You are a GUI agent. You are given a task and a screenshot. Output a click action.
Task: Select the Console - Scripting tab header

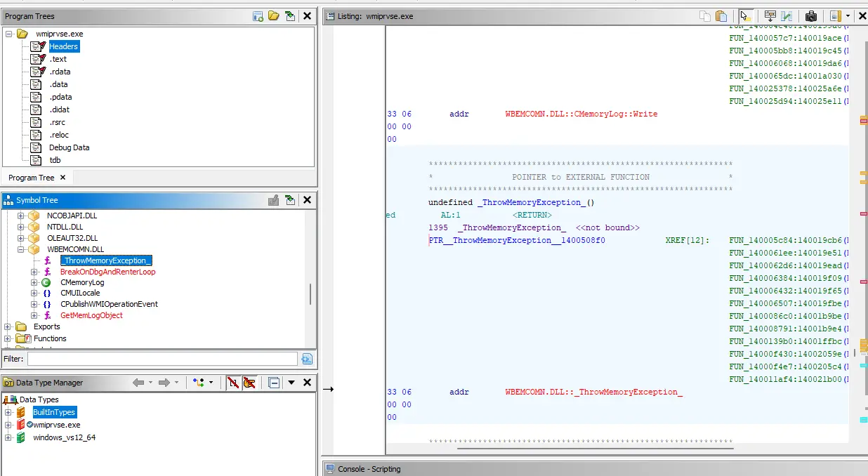point(369,469)
